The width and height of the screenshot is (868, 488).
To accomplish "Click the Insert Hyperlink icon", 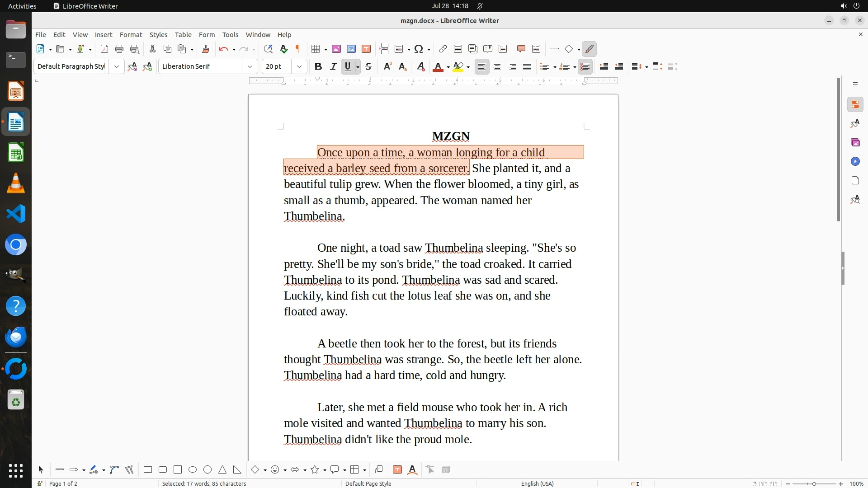I will 443,49.
